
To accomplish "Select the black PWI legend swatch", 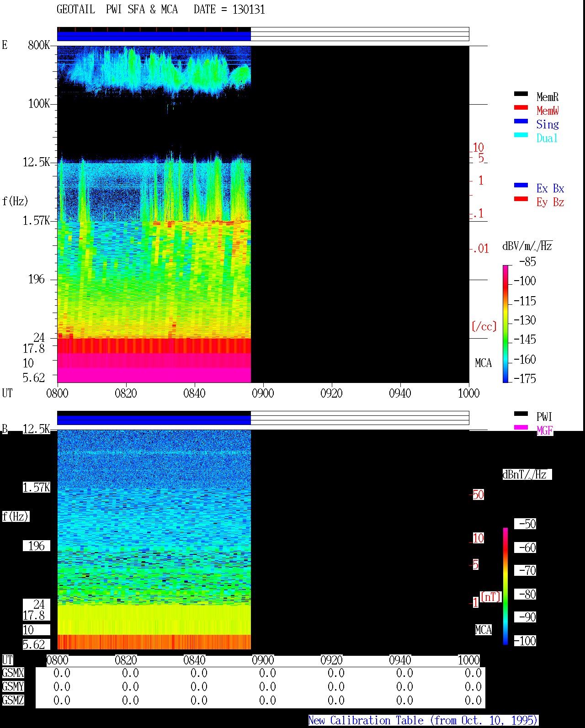I will click(x=521, y=414).
